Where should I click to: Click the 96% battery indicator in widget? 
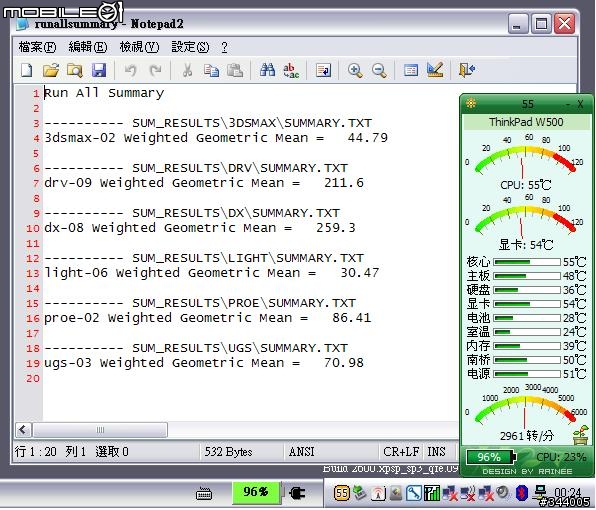(x=491, y=457)
